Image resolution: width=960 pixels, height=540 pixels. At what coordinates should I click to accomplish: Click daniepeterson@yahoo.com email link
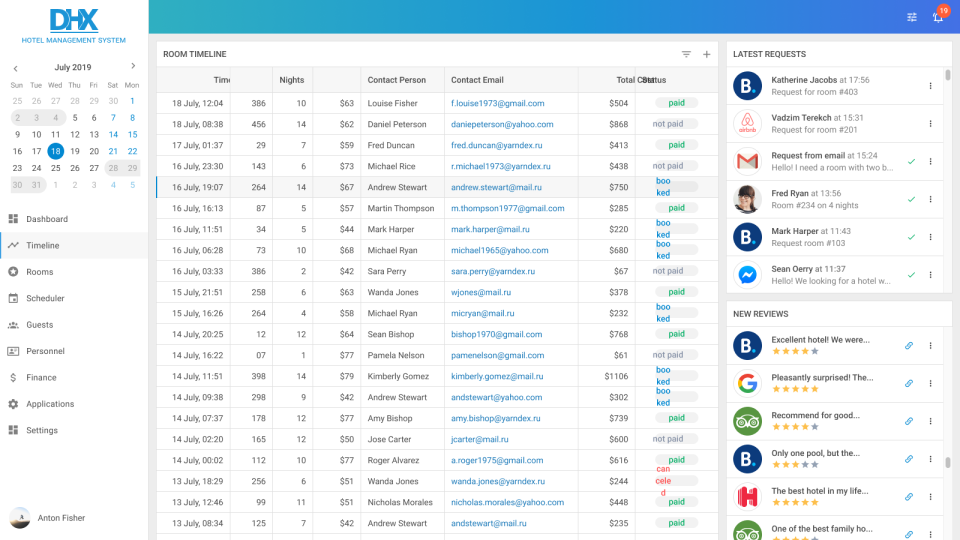click(502, 124)
